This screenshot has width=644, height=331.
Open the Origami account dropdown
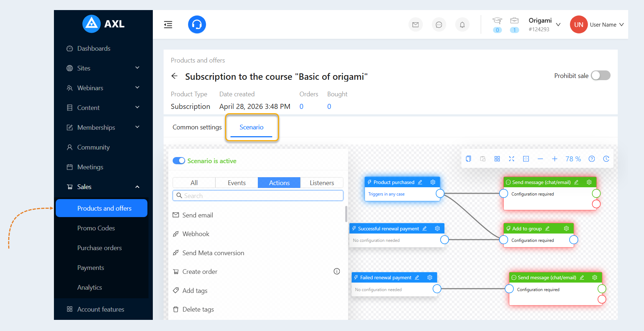544,24
